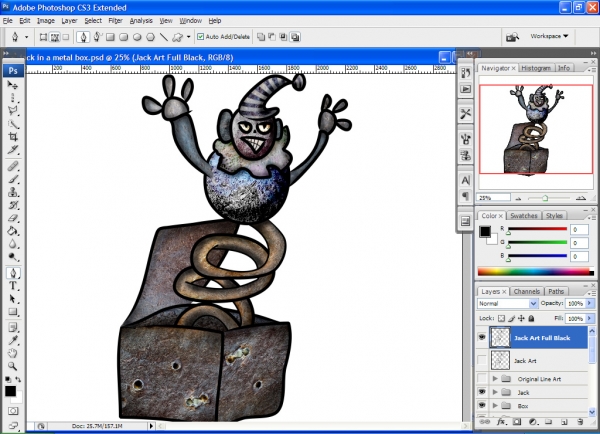Show the Jack Art layer
Screen dimensions: 600x434
(482, 360)
